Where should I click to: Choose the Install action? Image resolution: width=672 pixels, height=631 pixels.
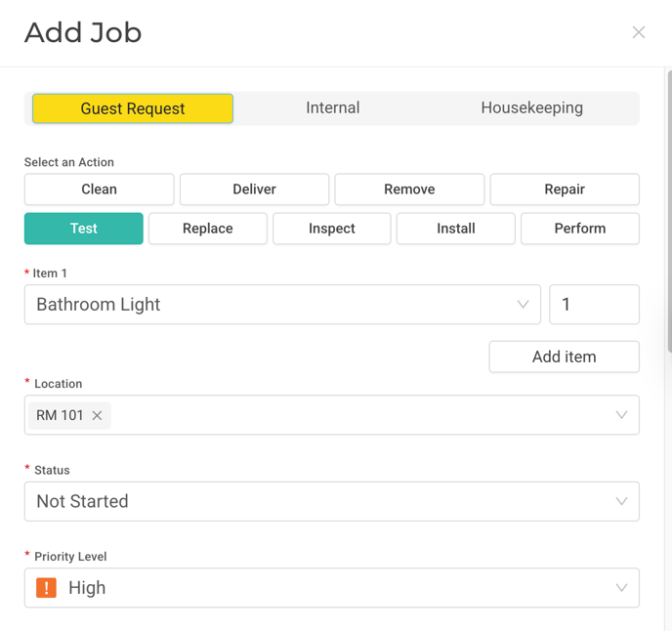tap(456, 229)
